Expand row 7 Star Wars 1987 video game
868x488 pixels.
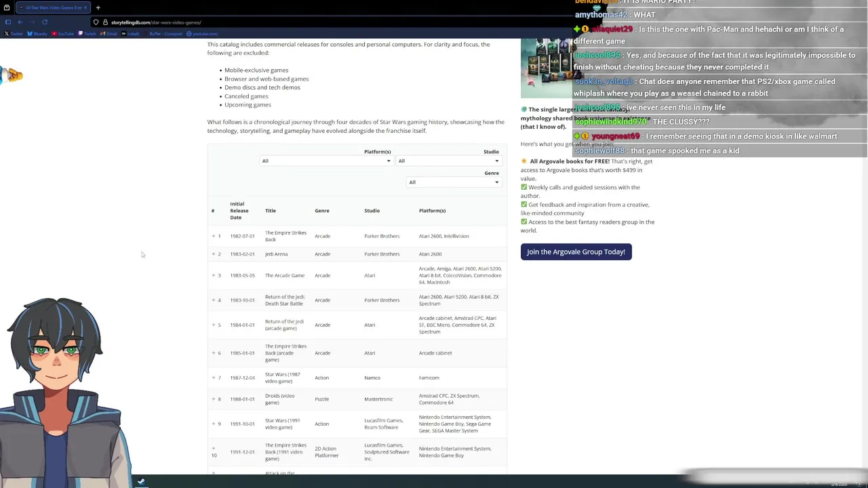tap(214, 378)
